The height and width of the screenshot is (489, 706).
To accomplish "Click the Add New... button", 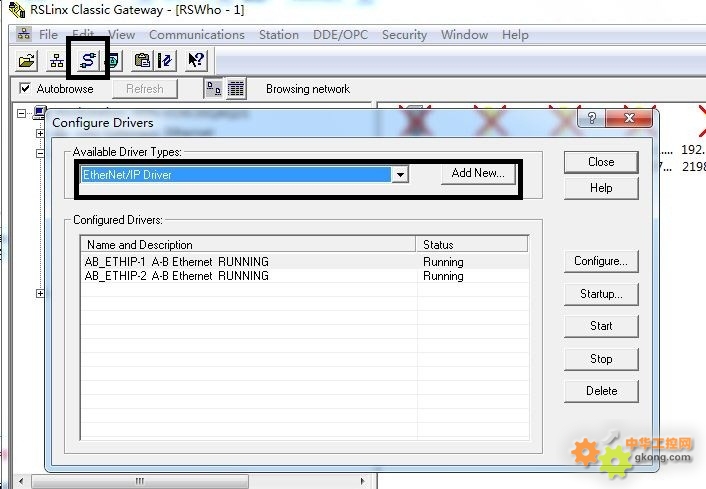I will pyautogui.click(x=478, y=173).
